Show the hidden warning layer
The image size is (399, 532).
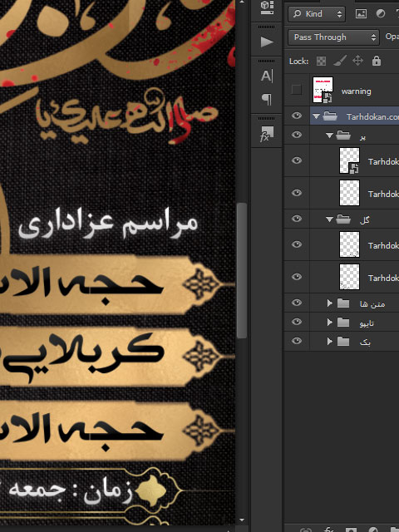click(296, 90)
